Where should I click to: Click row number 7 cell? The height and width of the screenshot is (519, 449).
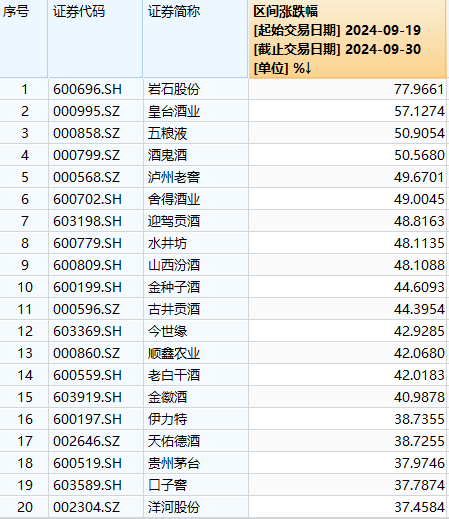click(24, 221)
